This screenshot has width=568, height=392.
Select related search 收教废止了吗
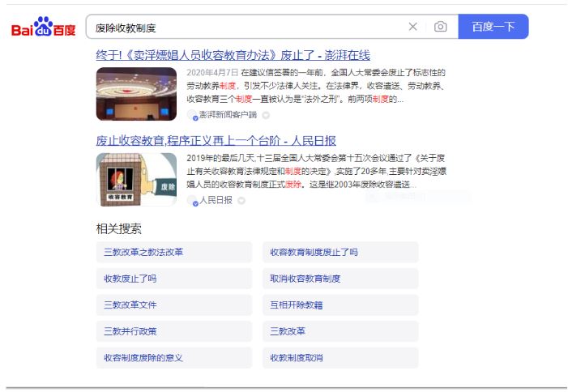174,279
